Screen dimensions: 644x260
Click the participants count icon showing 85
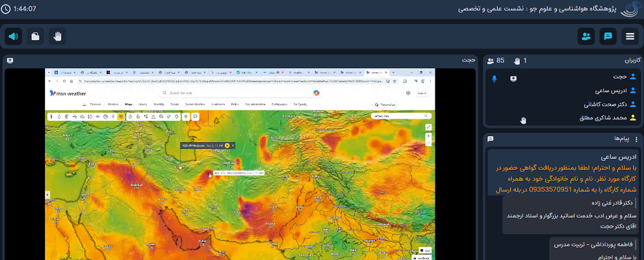490,61
